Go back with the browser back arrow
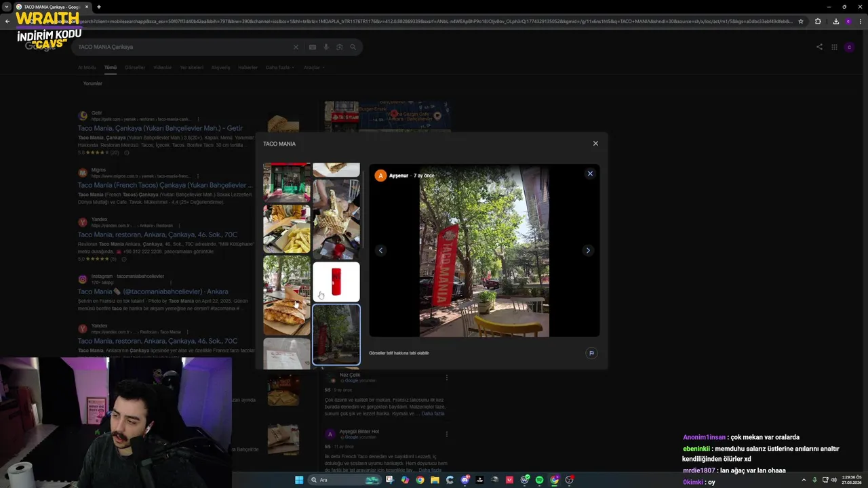 pyautogui.click(x=7, y=21)
